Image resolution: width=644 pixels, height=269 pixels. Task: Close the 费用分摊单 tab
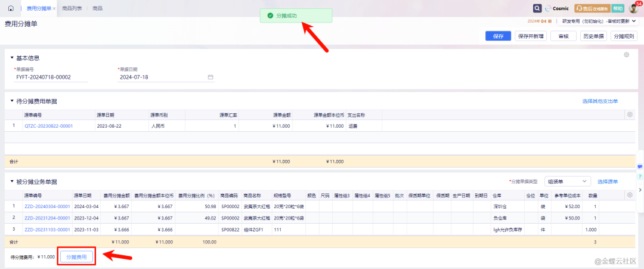(x=55, y=8)
